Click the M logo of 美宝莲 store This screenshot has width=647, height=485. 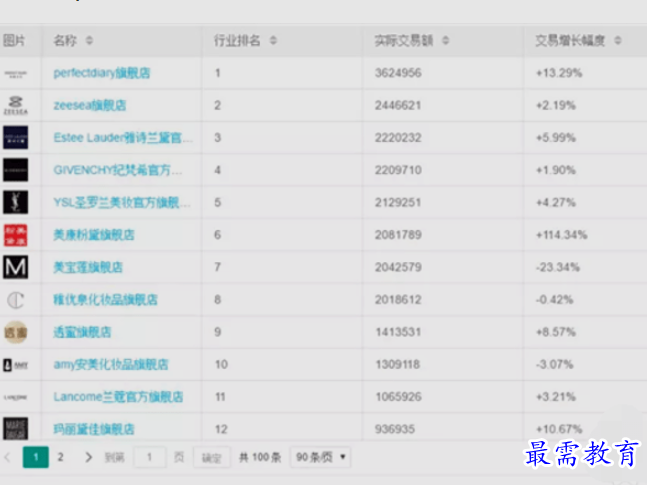[16, 267]
